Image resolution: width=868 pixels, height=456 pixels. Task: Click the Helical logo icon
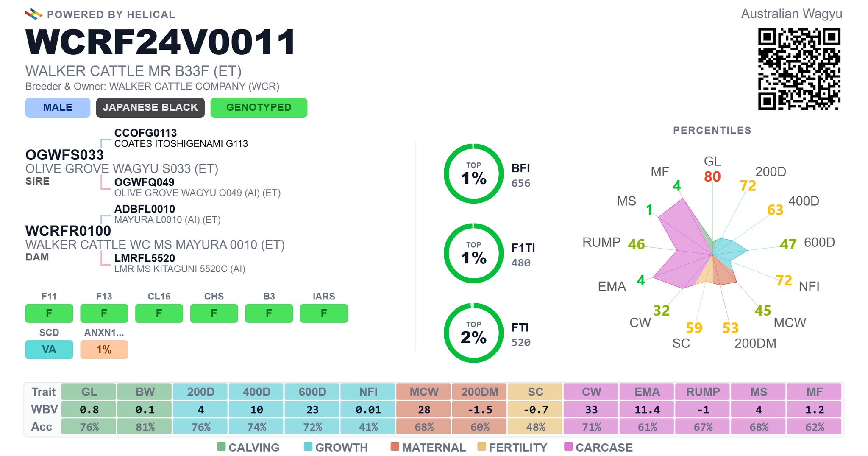pyautogui.click(x=33, y=14)
